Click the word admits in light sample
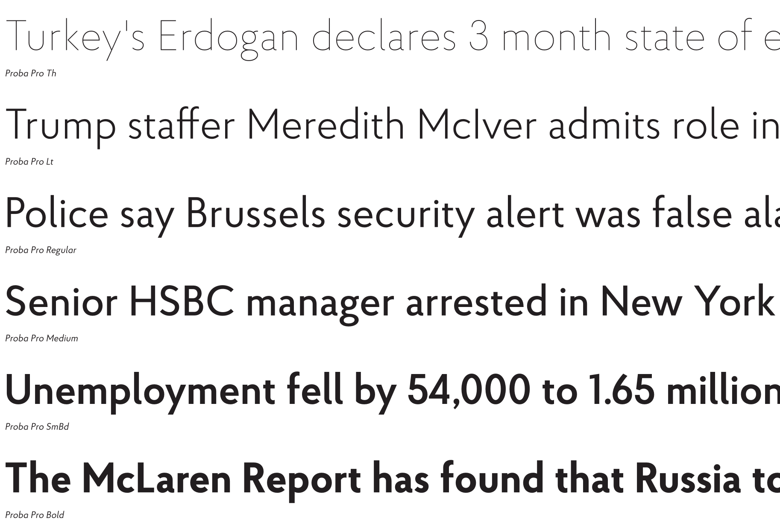780x532 pixels. pos(604,126)
